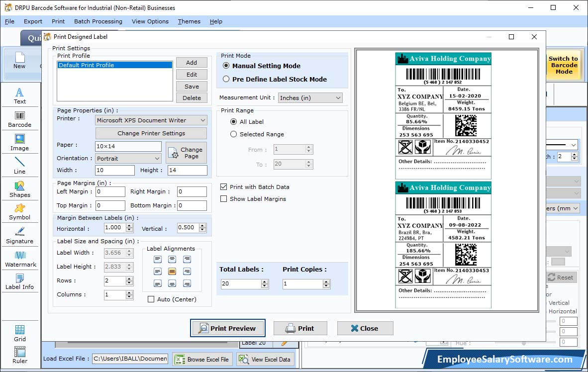Click the Delete profile button

point(192,98)
